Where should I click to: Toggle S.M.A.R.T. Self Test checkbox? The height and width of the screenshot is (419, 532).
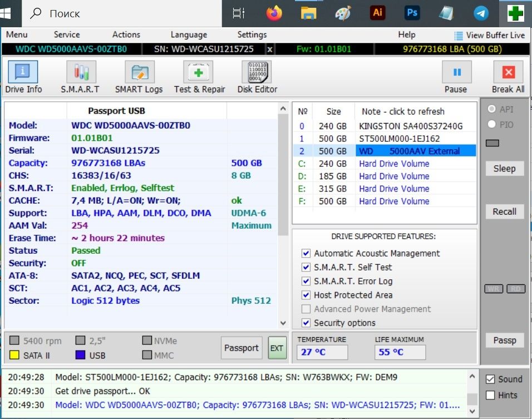pos(306,267)
